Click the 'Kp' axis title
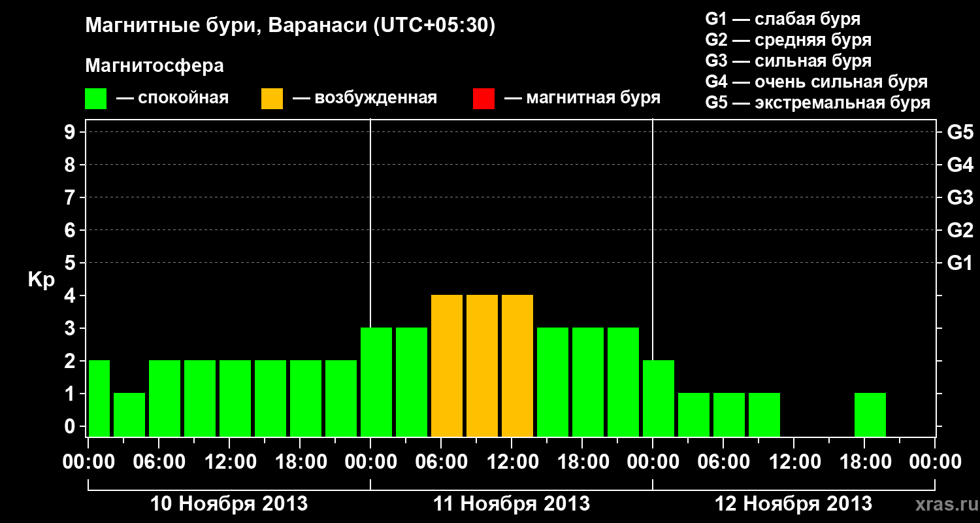 [x=41, y=280]
